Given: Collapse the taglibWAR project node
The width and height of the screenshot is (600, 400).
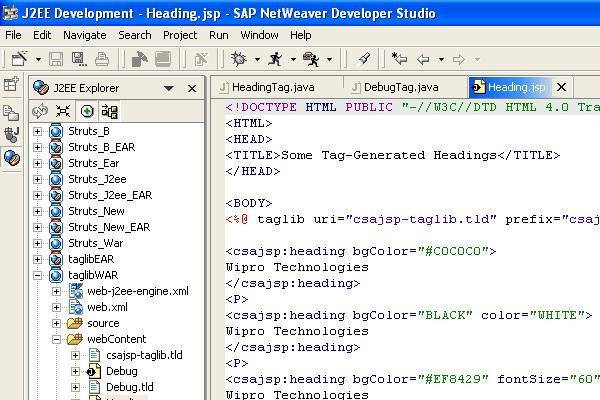Looking at the screenshot, I should pyautogui.click(x=38, y=275).
